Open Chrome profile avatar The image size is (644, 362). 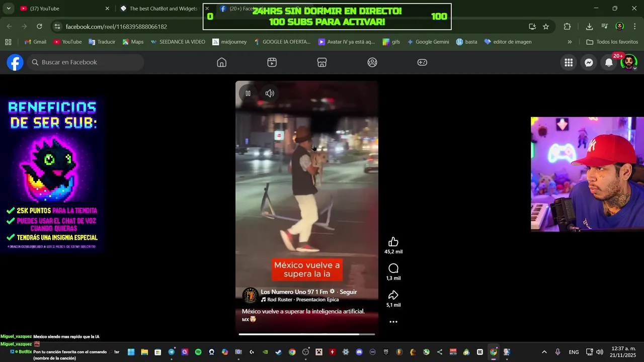tap(620, 27)
